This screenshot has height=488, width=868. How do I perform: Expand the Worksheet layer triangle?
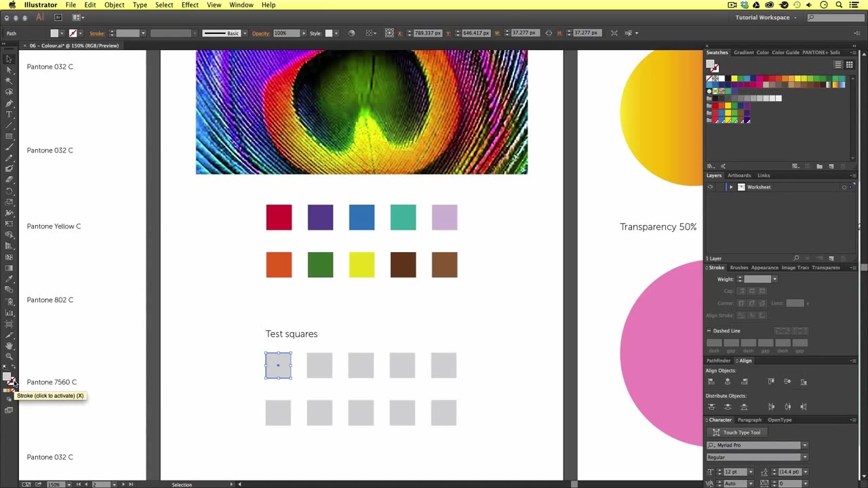(731, 187)
